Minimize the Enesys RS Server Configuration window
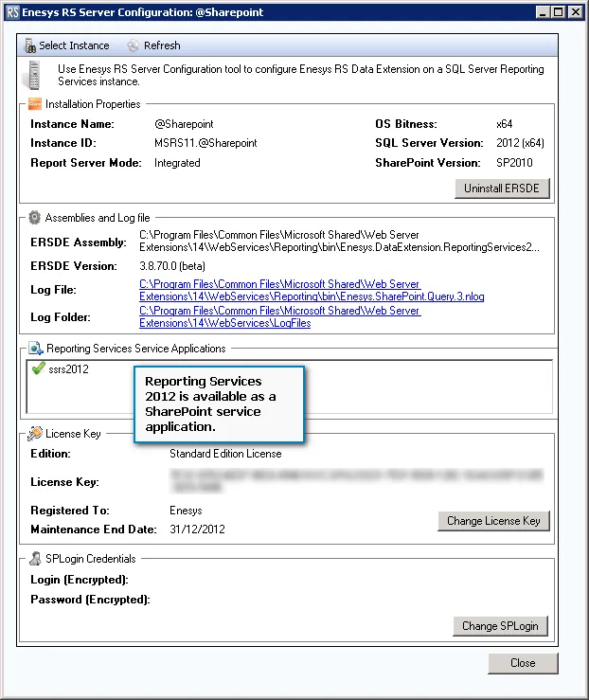 coord(543,12)
